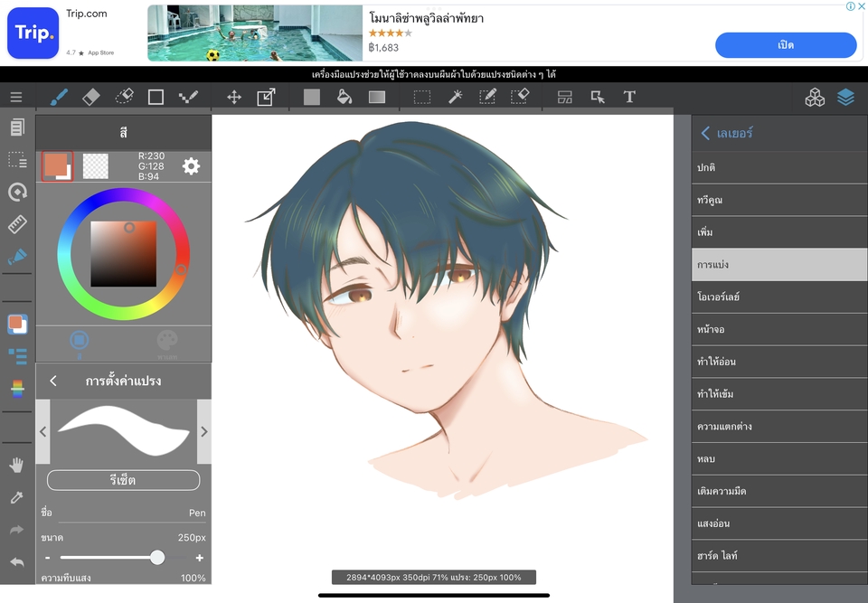This screenshot has width=868, height=603.
Task: Select the Hand tool in the left sidebar
Action: click(x=16, y=465)
